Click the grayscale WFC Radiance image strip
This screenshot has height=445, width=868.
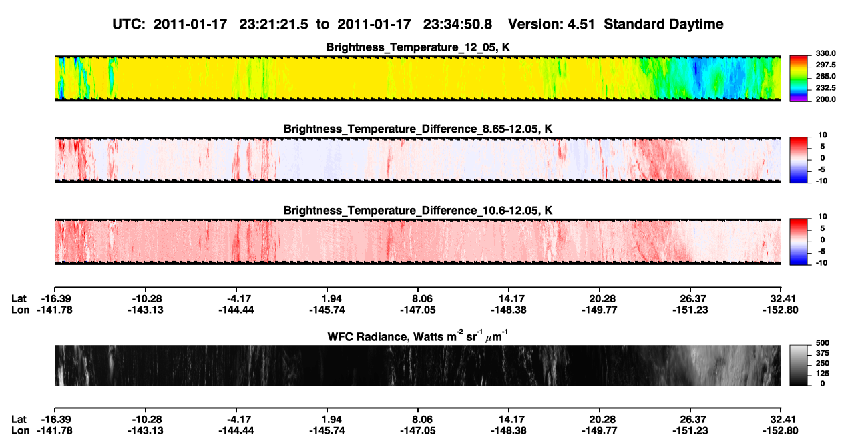click(x=417, y=365)
